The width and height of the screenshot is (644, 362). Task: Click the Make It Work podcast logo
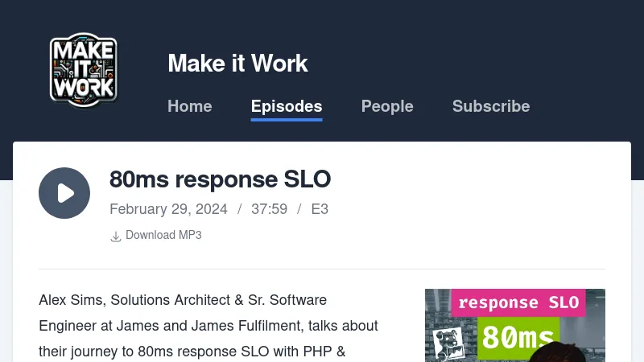(x=84, y=69)
